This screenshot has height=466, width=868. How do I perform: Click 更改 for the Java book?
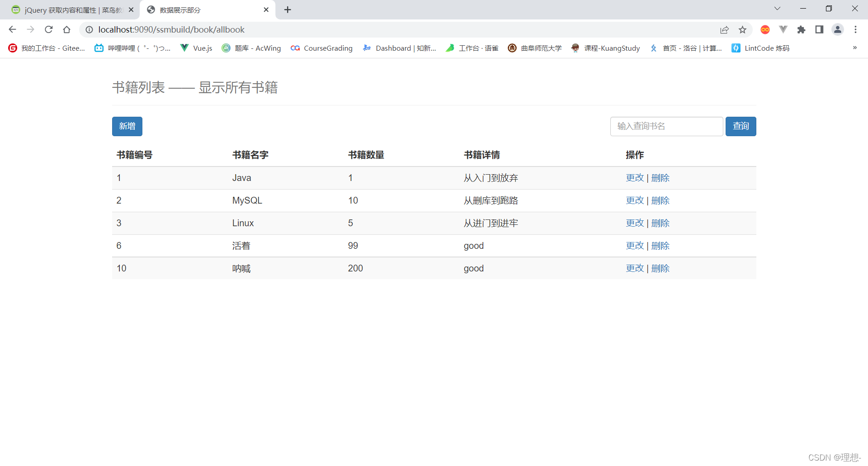coord(635,178)
